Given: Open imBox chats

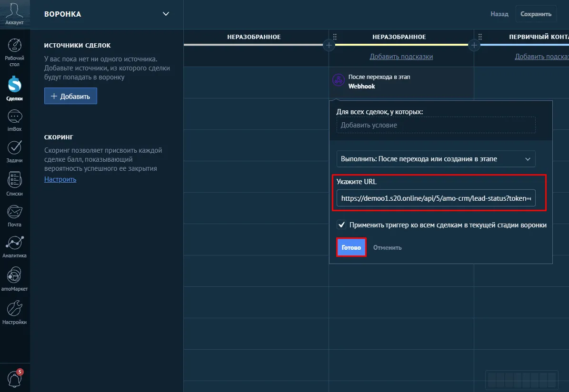Looking at the screenshot, I should 14,121.
